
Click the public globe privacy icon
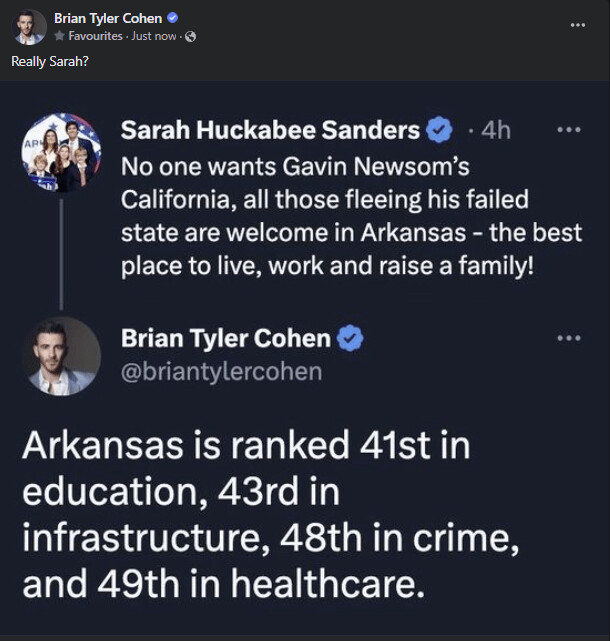[x=191, y=37]
